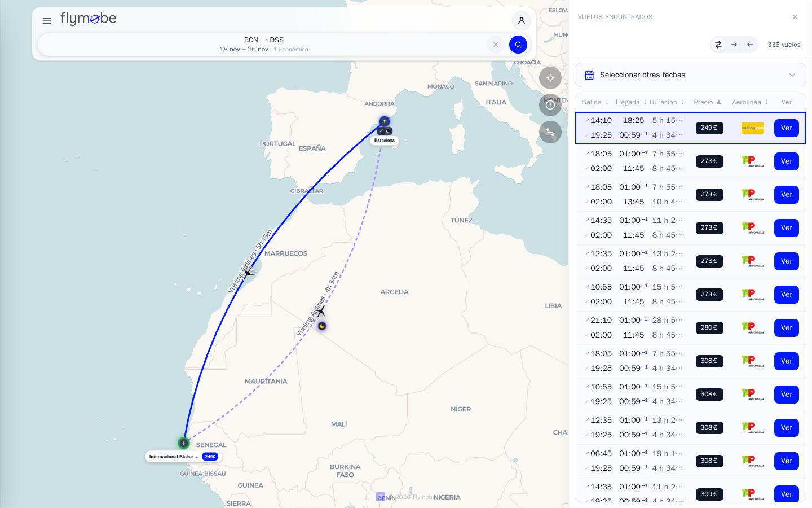The height and width of the screenshot is (508, 812).
Task: Select the Barcelona origin marker on map
Action: click(385, 121)
